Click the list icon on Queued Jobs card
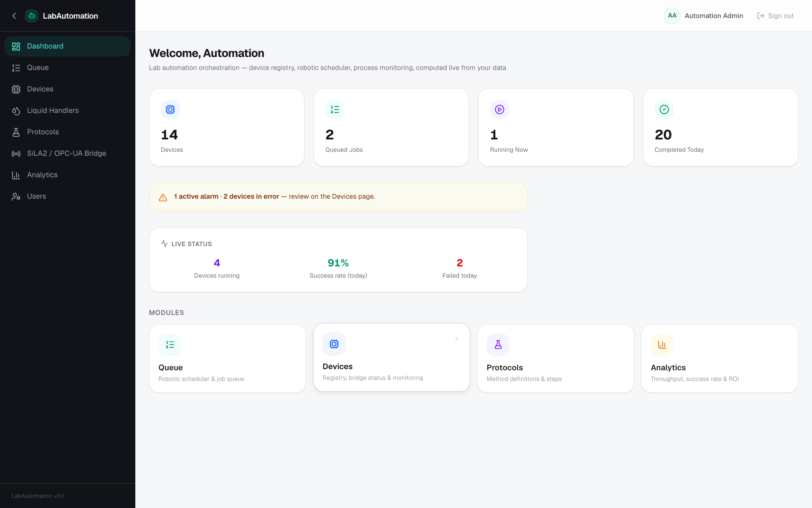This screenshot has height=508, width=812. (x=335, y=110)
